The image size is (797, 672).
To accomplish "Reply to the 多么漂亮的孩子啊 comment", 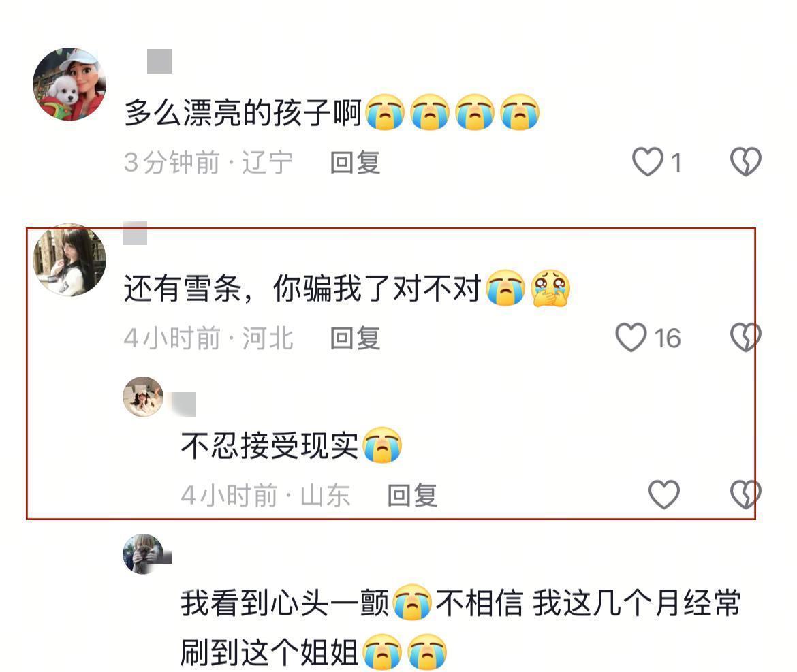I will click(355, 163).
